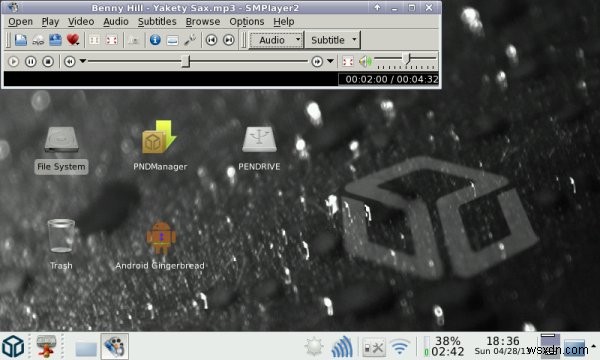Click the SMPlayer taskbar button

tap(114, 346)
